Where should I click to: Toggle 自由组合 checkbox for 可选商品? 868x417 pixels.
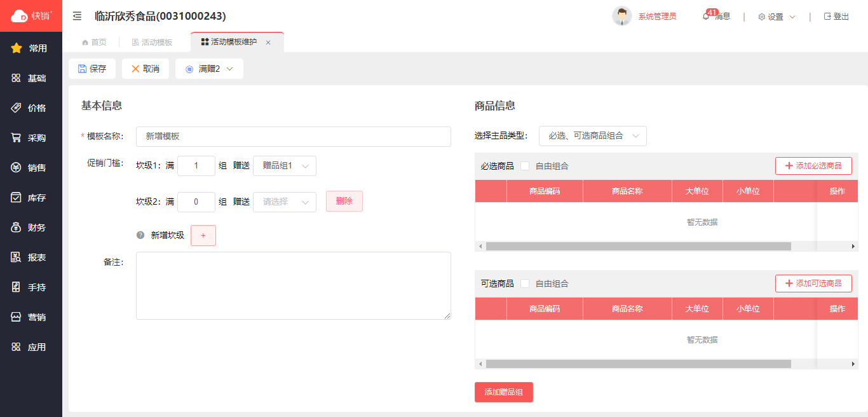tap(525, 284)
